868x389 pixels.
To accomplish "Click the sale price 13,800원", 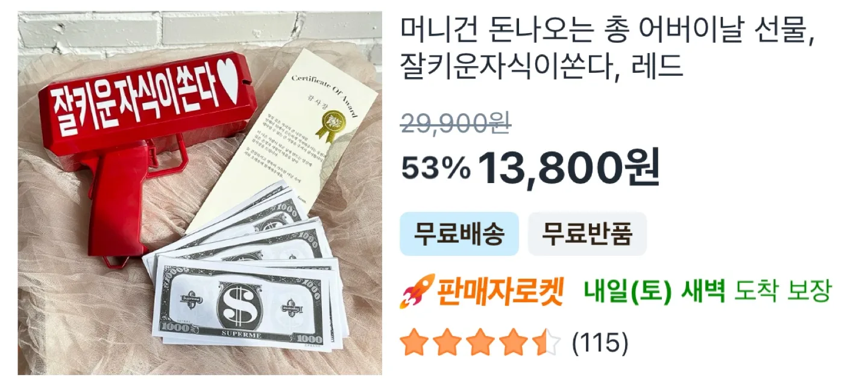I will (x=569, y=168).
